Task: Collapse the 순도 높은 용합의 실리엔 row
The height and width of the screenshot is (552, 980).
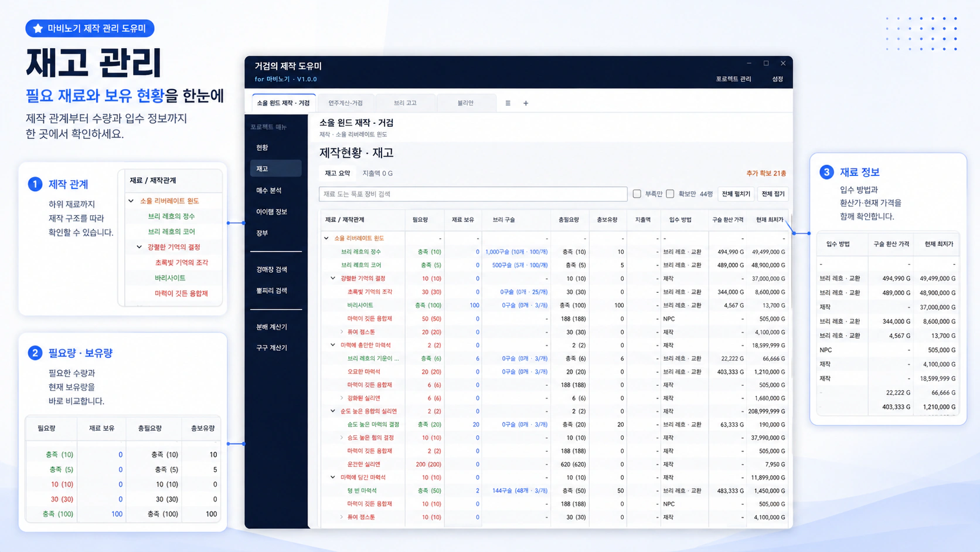Action: point(333,411)
